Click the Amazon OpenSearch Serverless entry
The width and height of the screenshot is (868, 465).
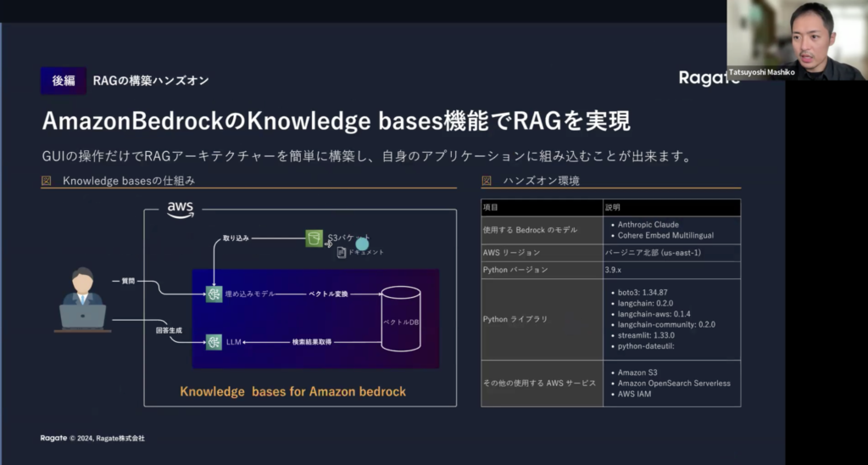[674, 383]
